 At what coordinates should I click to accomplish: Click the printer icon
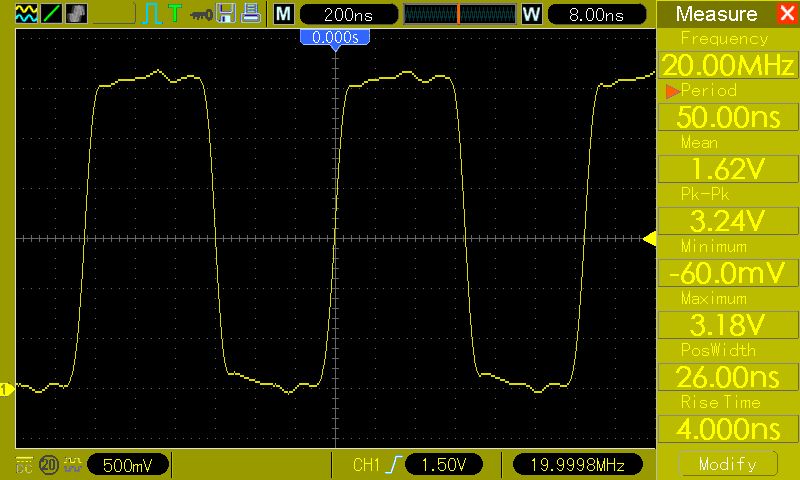pos(251,13)
